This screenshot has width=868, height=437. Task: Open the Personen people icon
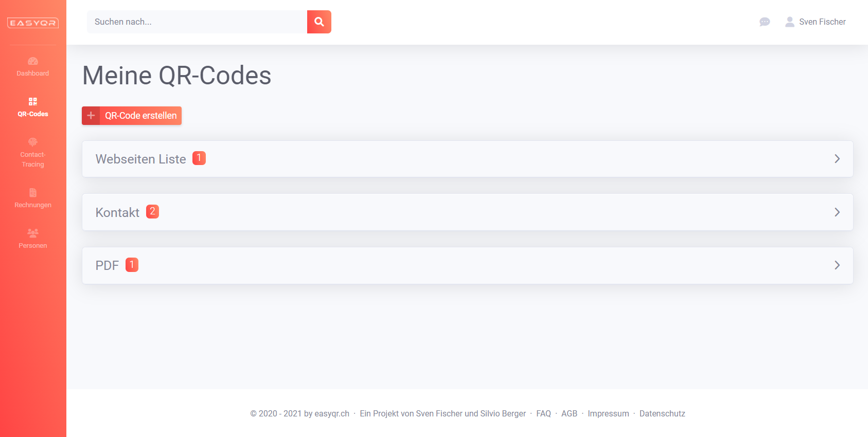point(33,233)
